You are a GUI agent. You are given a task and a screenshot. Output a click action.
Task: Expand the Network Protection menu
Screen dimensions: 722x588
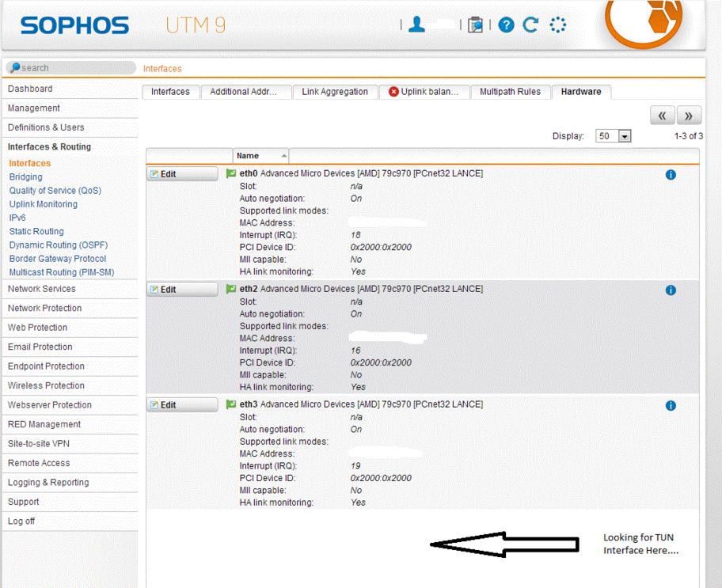70,309
